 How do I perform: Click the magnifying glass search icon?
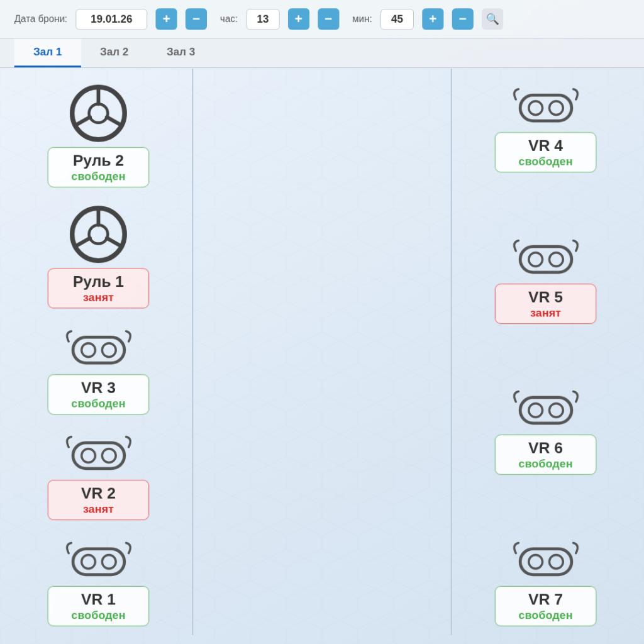[x=492, y=19]
